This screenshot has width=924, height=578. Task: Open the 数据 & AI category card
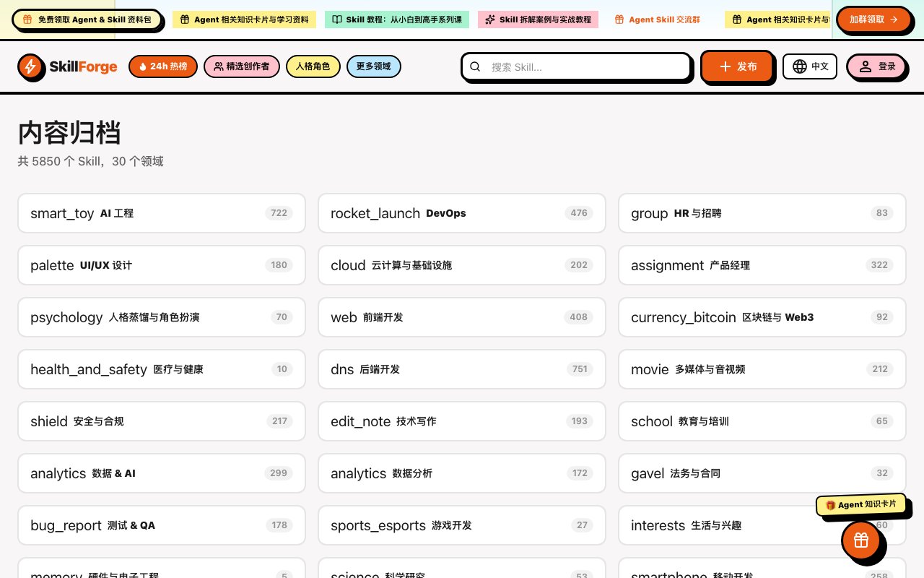pos(162,473)
